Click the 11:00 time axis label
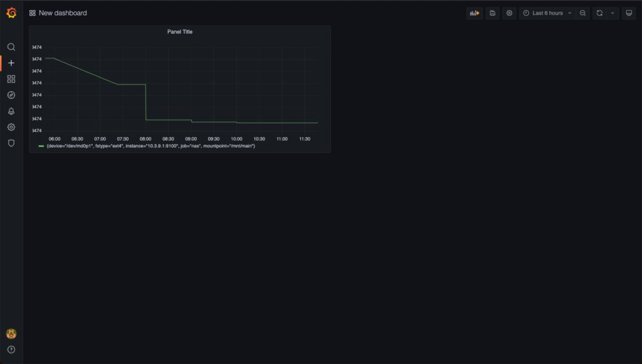This screenshot has width=642, height=364. tap(282, 139)
